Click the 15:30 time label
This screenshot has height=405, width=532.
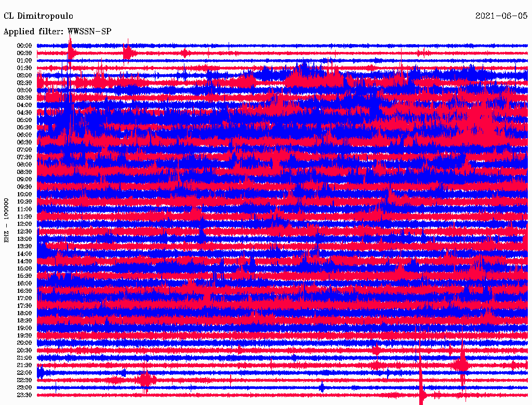24,276
